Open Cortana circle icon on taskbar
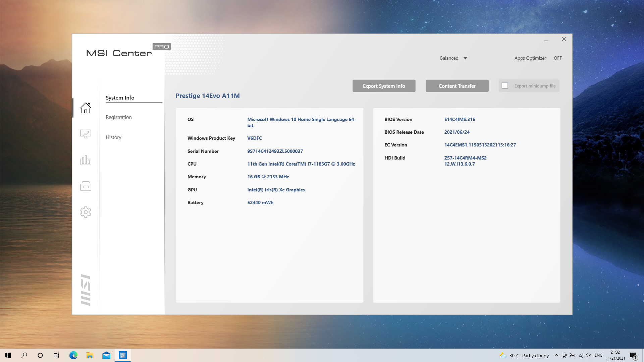This screenshot has width=644, height=362. 40,355
